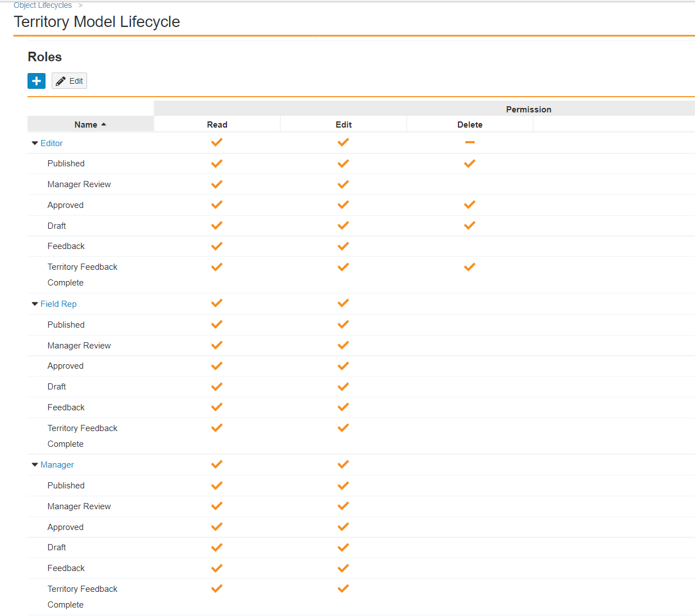
Task: Collapse the Editor role group
Action: pyautogui.click(x=35, y=143)
